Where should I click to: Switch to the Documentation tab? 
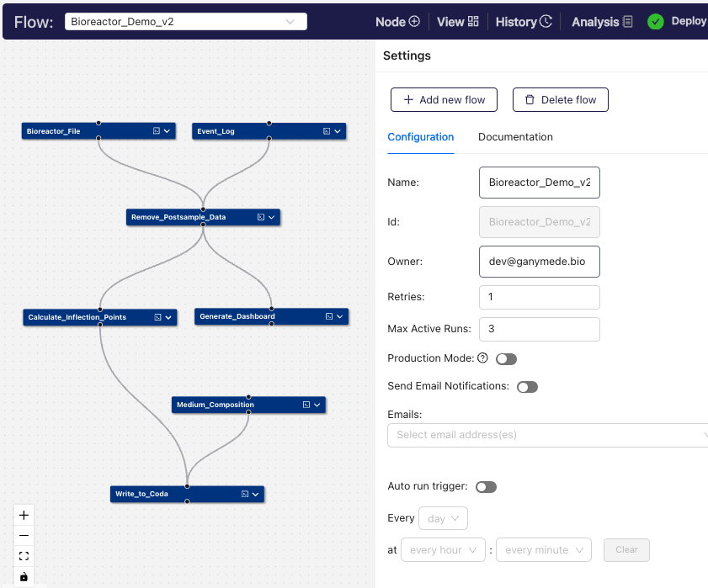click(515, 137)
